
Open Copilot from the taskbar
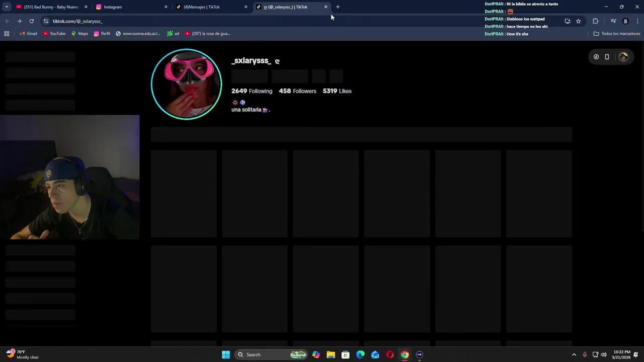click(316, 354)
